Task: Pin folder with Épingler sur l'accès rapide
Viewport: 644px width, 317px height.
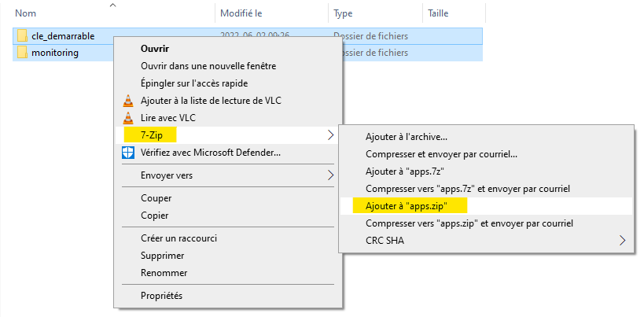Action: [x=203, y=83]
